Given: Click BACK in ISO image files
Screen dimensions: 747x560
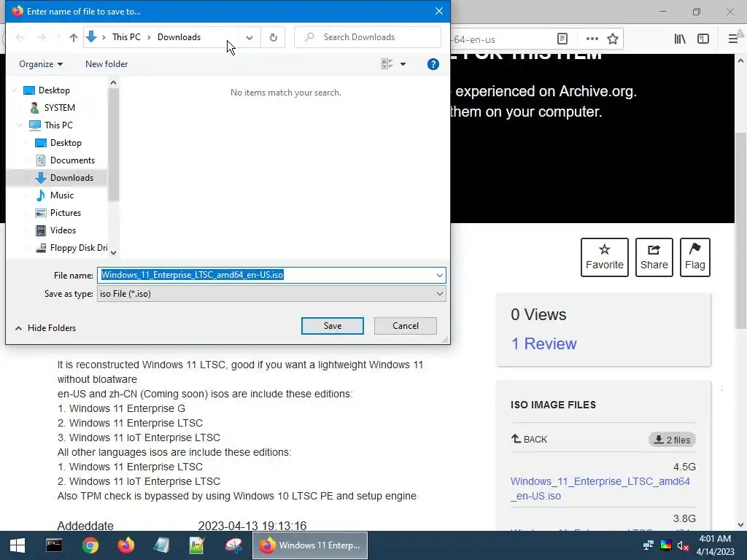Looking at the screenshot, I should click(x=530, y=439).
